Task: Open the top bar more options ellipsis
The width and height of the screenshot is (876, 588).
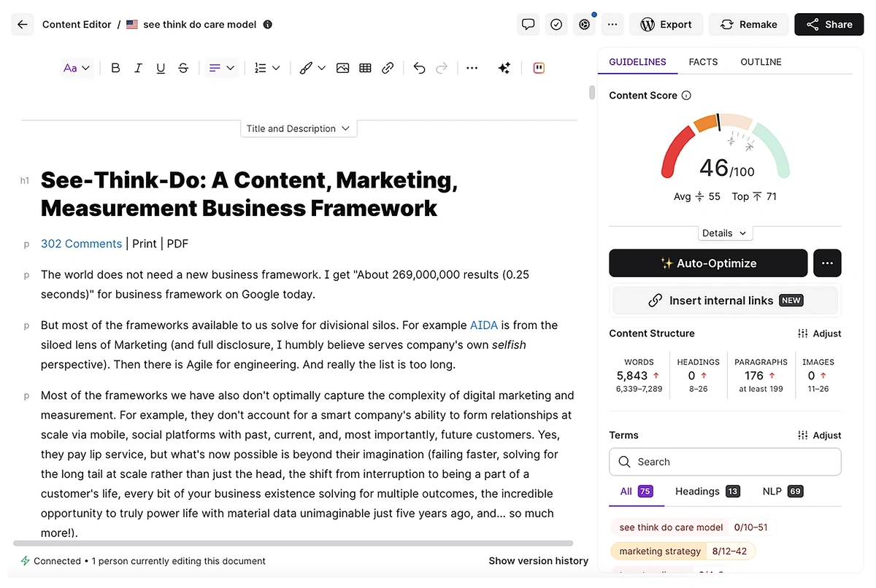Action: (x=612, y=24)
